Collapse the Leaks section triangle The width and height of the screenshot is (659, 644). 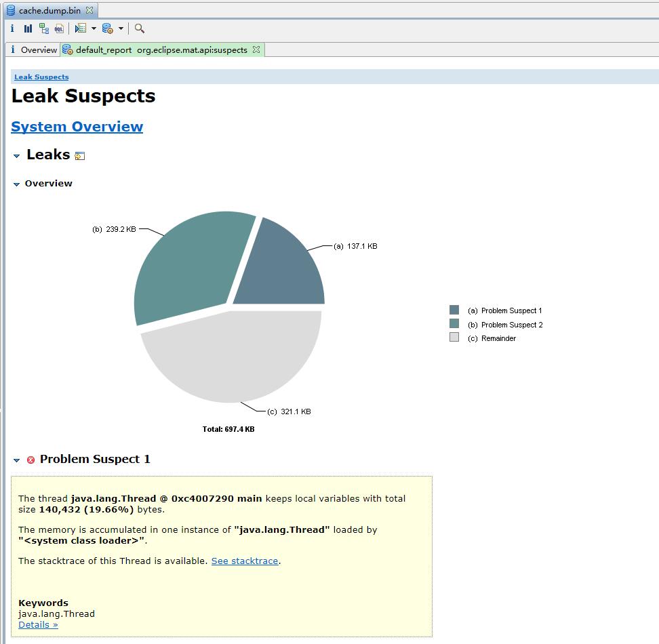(16, 156)
